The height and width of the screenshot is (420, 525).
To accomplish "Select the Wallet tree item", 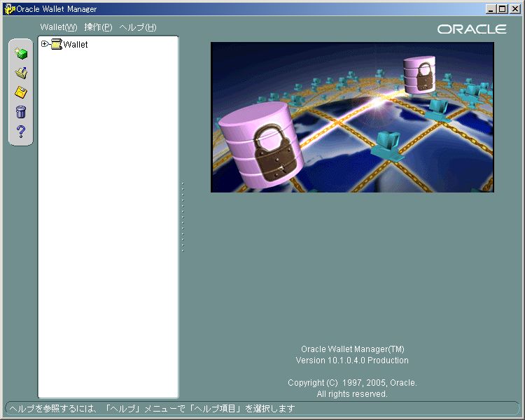I will (76, 44).
